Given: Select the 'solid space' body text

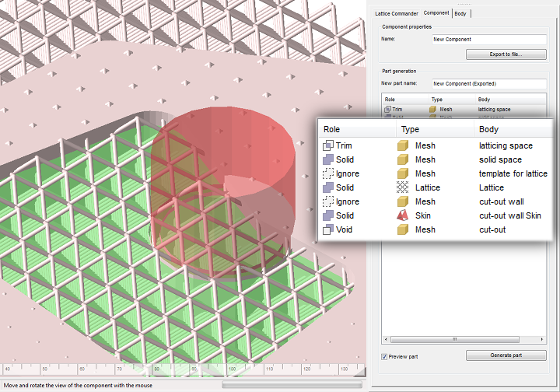Looking at the screenshot, I should (500, 159).
